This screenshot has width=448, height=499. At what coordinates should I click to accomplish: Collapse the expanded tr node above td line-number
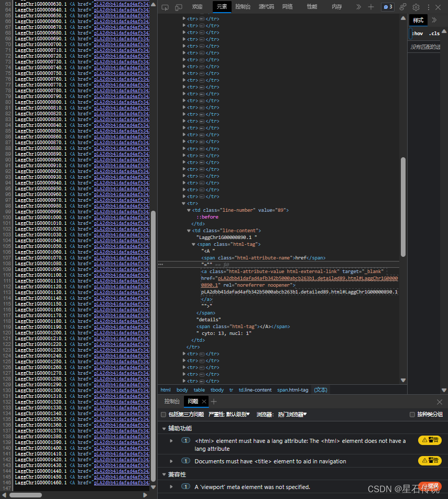[x=183, y=203]
